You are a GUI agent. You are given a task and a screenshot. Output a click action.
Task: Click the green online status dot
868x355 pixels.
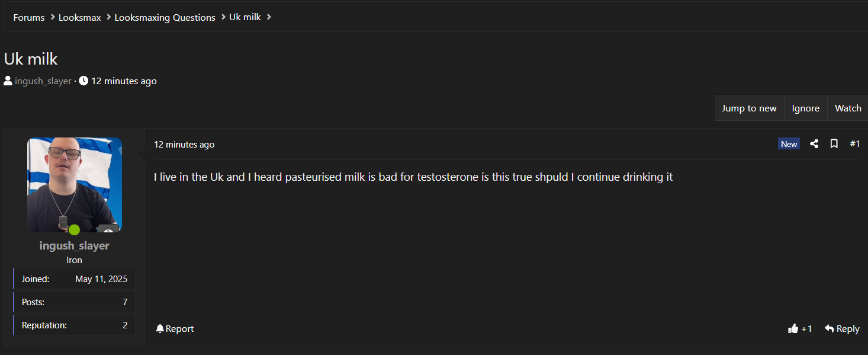[x=74, y=230]
